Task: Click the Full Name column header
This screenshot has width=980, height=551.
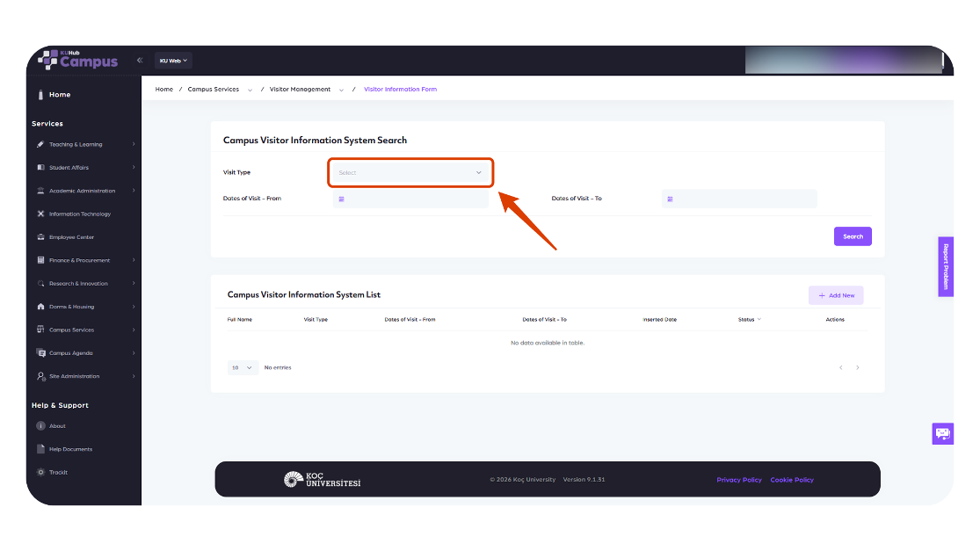Action: point(240,319)
